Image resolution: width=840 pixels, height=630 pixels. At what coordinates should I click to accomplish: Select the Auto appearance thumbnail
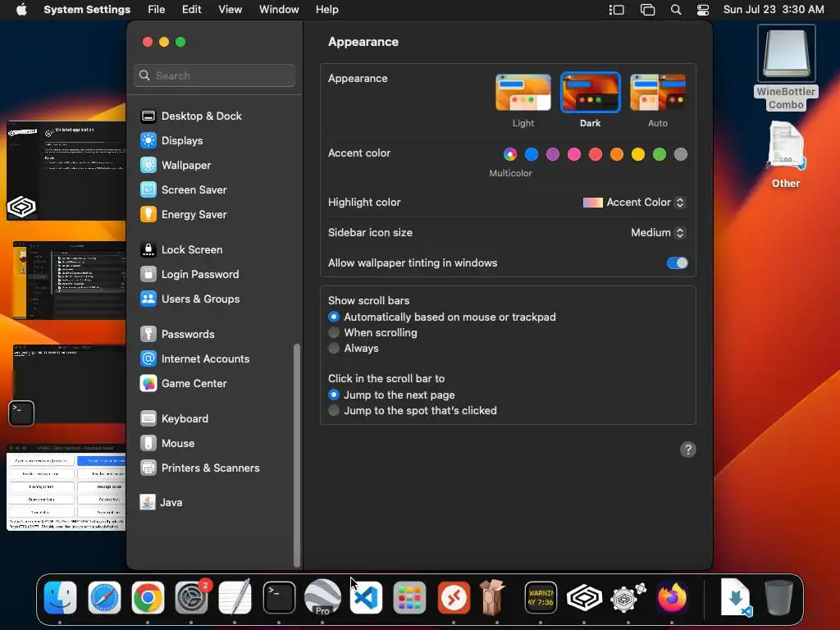point(658,92)
